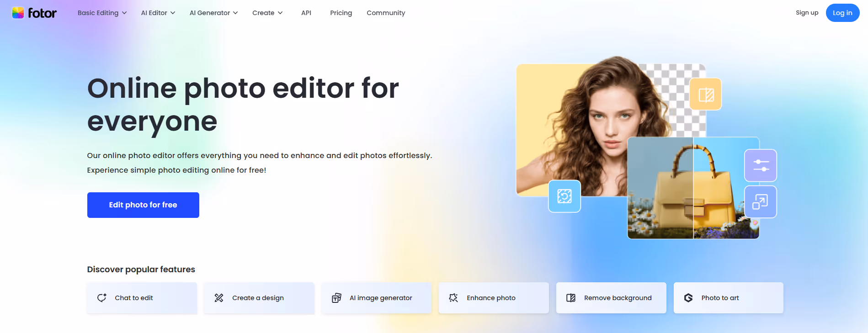Image resolution: width=868 pixels, height=333 pixels.
Task: Open the API page
Action: point(306,13)
